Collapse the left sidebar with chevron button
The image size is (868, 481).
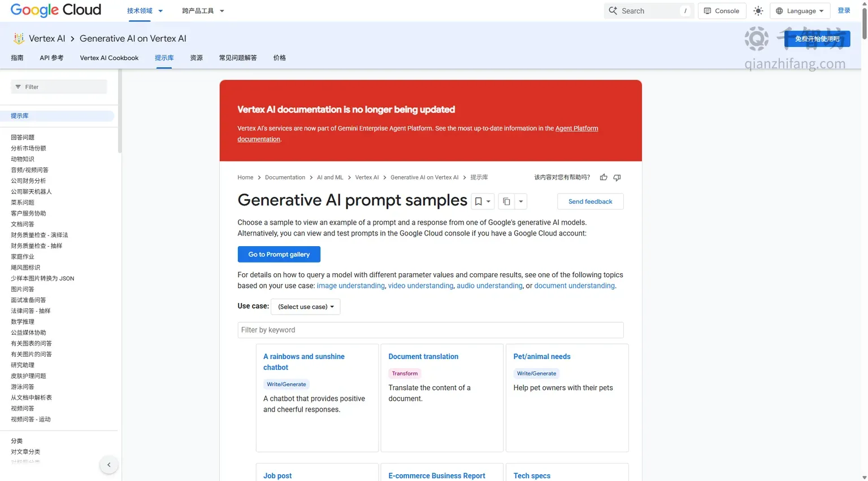click(x=109, y=465)
